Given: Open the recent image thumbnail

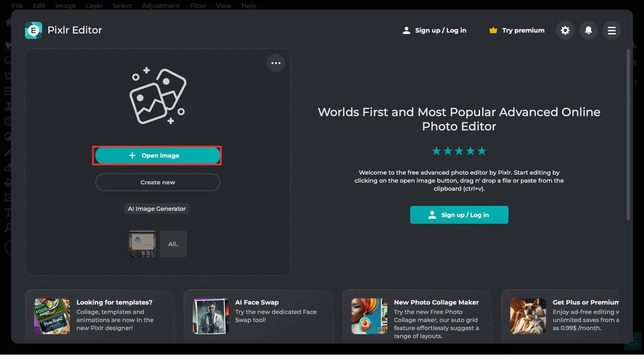Looking at the screenshot, I should (x=142, y=244).
